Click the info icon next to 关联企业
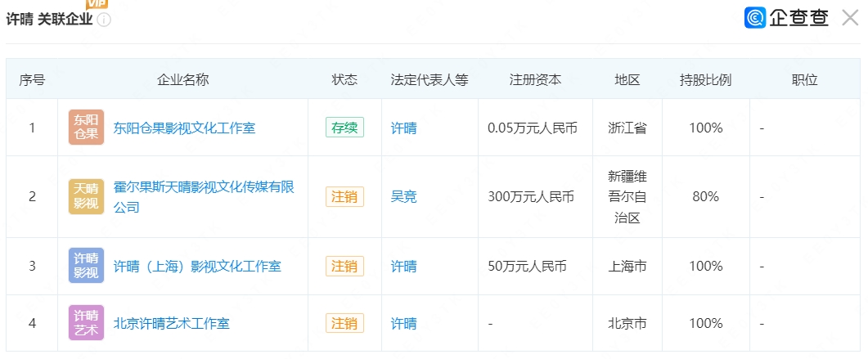This screenshot has width=868, height=359. pos(104,20)
